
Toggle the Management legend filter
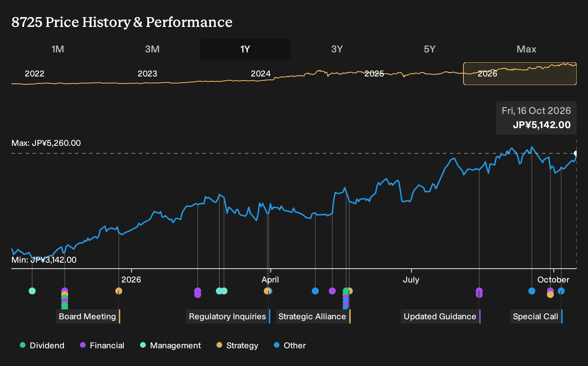pyautogui.click(x=171, y=345)
